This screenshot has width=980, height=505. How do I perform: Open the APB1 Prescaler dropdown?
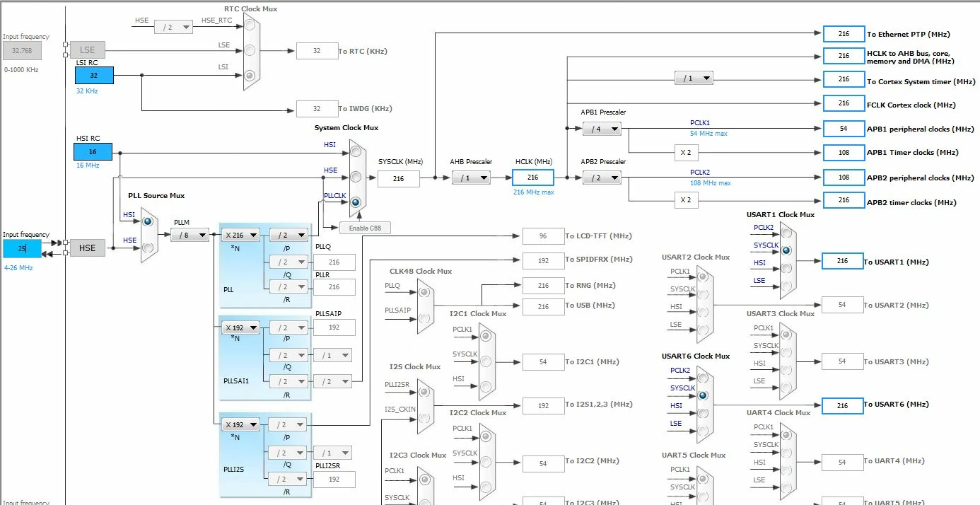(602, 129)
